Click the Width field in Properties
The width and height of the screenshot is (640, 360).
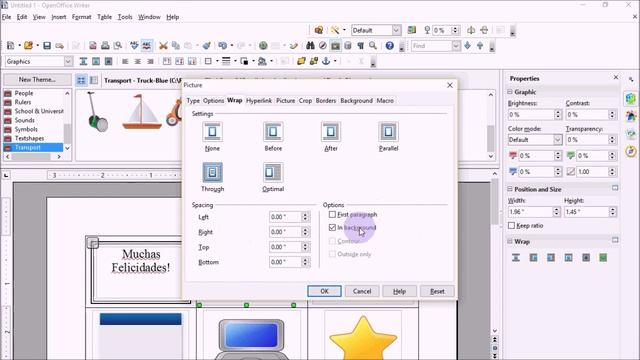(x=530, y=212)
